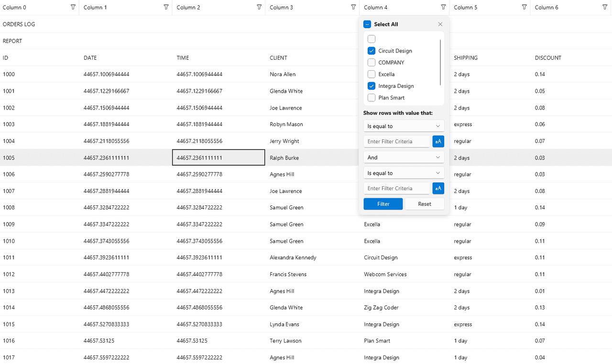Select the 0.13 discount cell
Viewport: 612px width, 364px height.
click(571, 308)
